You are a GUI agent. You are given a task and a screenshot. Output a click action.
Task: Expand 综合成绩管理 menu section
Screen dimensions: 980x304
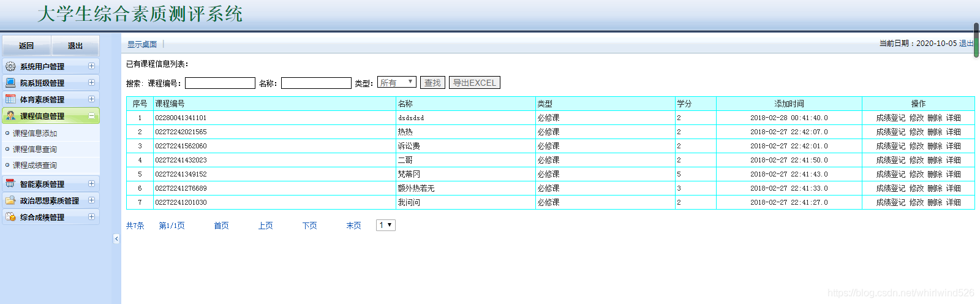click(x=92, y=217)
